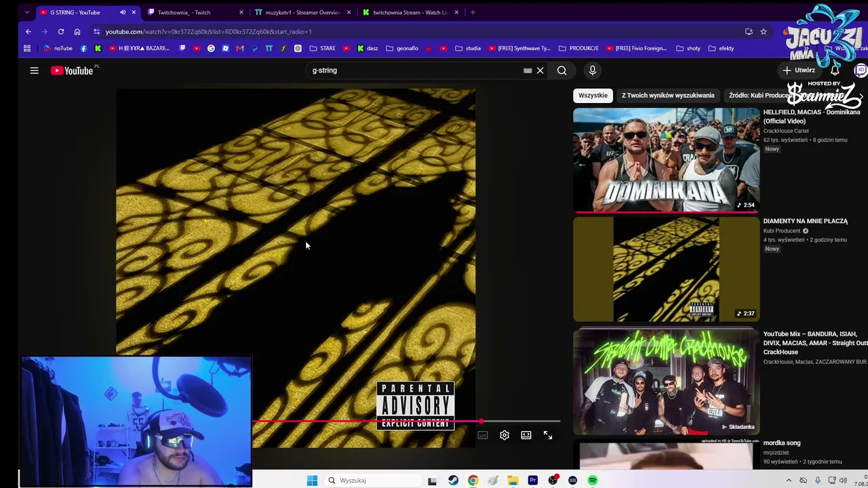
Task: Expand the tab search dropdown arrow
Action: tap(27, 12)
